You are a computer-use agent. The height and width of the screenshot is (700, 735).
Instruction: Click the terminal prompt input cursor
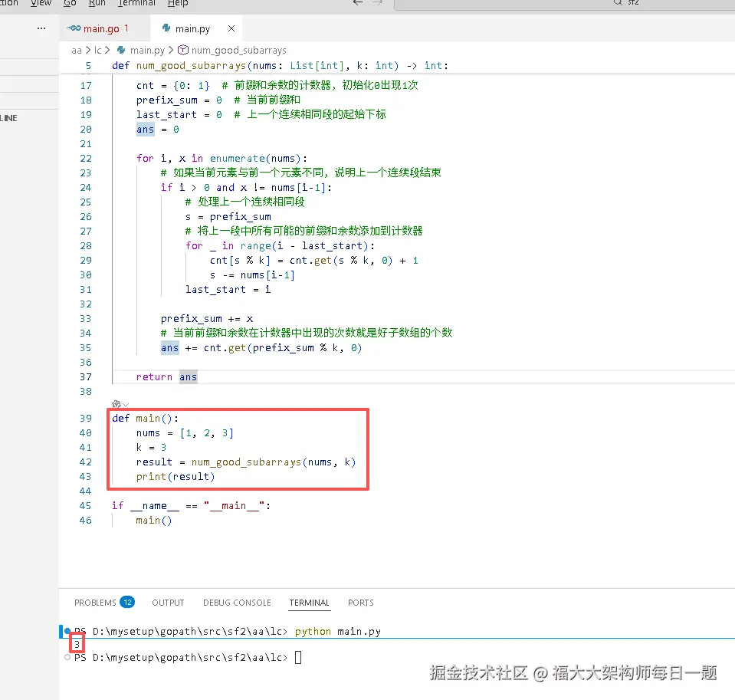(x=298, y=657)
